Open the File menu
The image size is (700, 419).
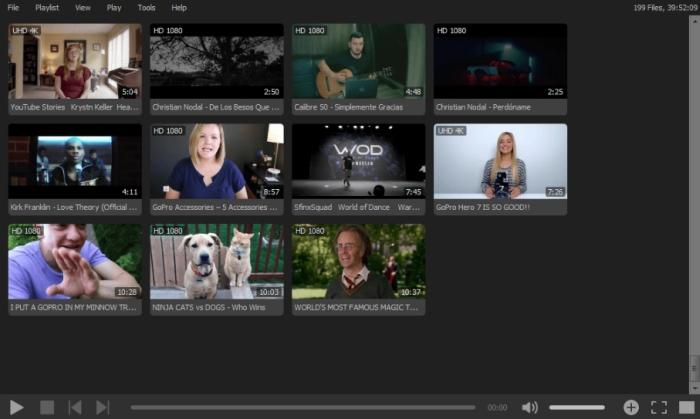pyautogui.click(x=13, y=8)
